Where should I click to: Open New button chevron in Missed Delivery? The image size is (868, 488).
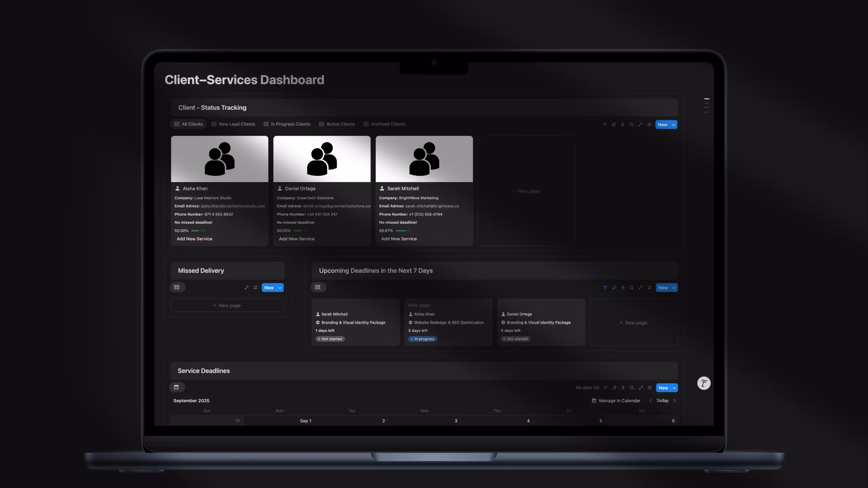(x=280, y=288)
